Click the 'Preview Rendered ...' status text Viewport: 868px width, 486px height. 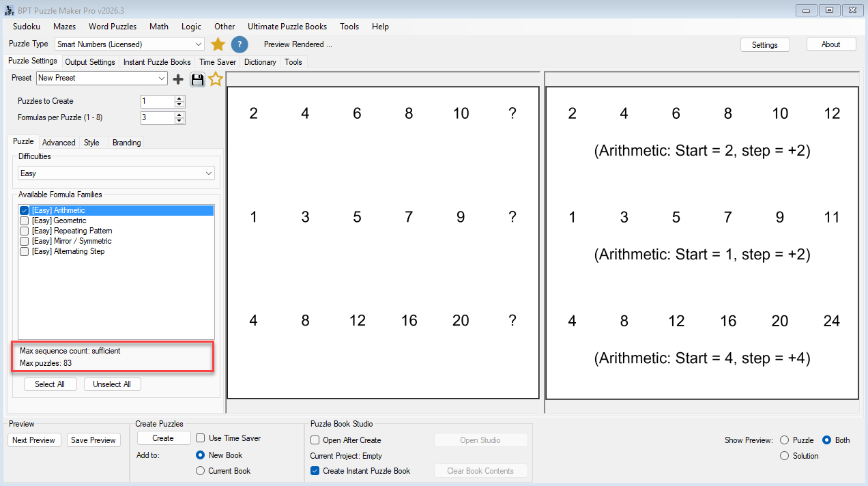298,44
